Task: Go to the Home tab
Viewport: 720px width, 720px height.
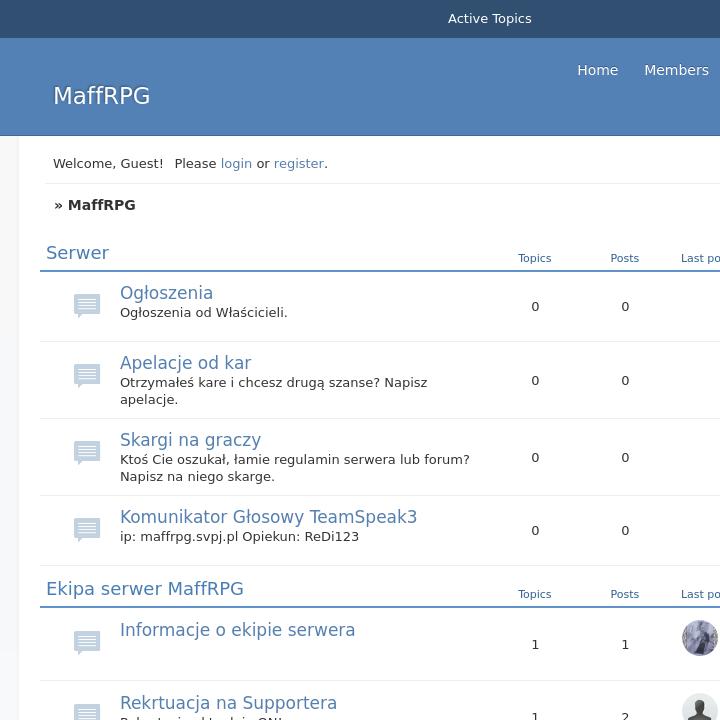Action: tap(597, 70)
